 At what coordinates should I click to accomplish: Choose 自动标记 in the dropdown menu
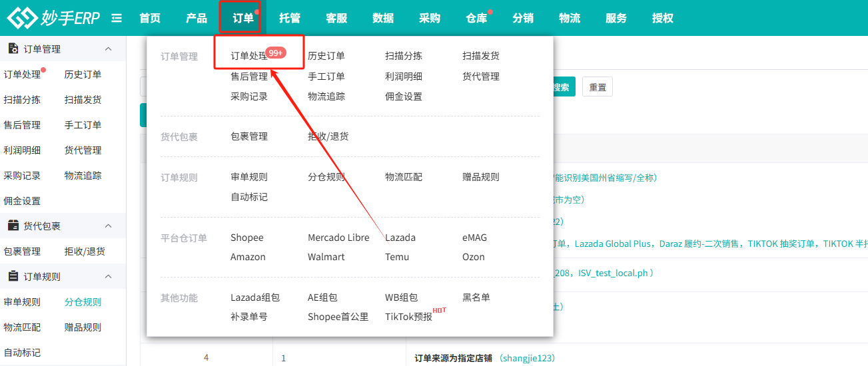(x=249, y=197)
